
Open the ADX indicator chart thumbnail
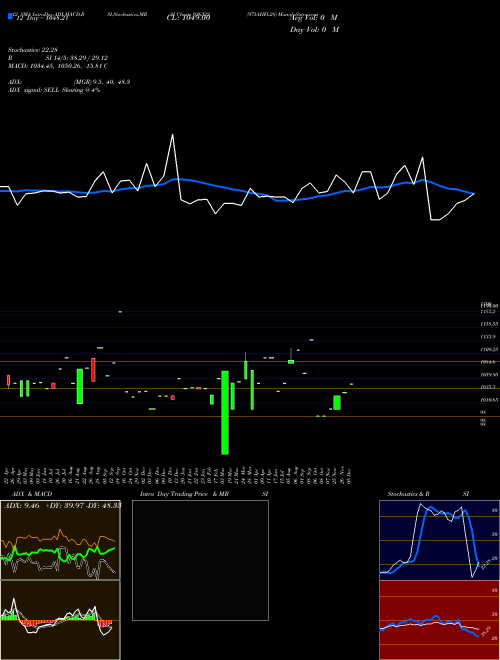[60, 540]
